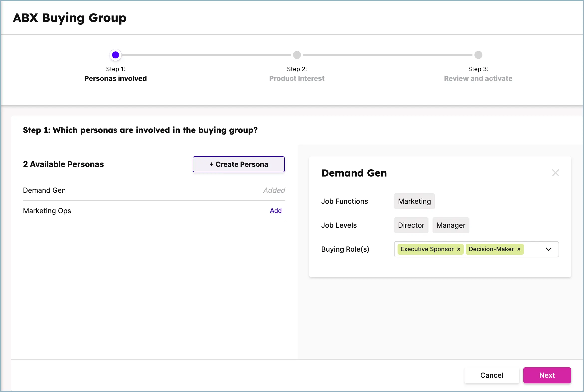Click the Create Persona button
The height and width of the screenshot is (392, 584).
pyautogui.click(x=238, y=164)
